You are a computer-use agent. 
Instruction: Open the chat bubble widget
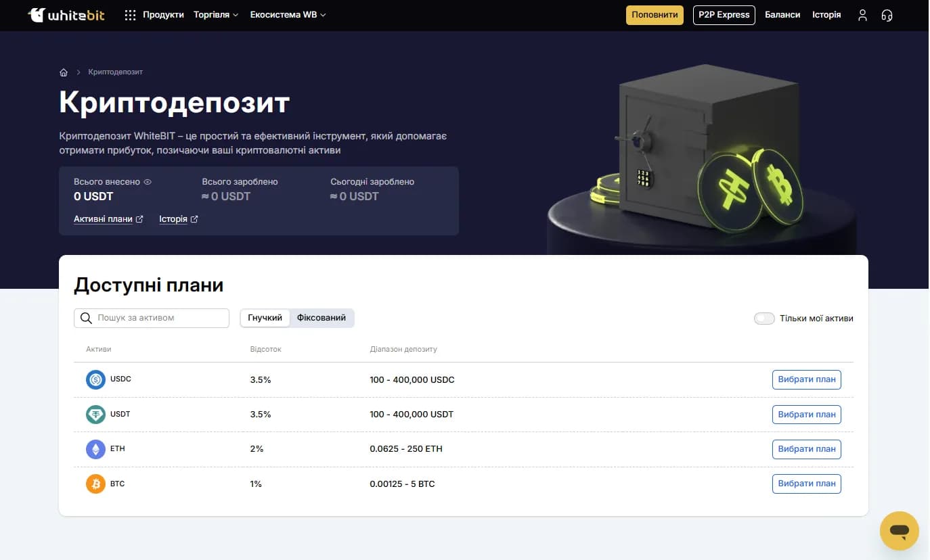pyautogui.click(x=900, y=531)
